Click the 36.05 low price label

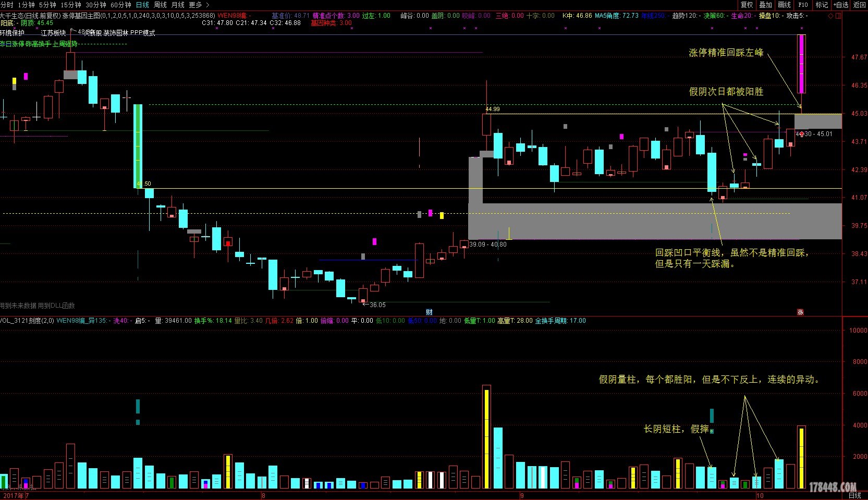pos(377,305)
